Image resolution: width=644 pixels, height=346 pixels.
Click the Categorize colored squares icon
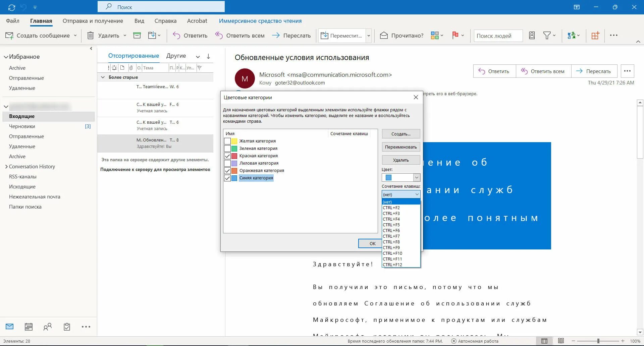pyautogui.click(x=435, y=35)
